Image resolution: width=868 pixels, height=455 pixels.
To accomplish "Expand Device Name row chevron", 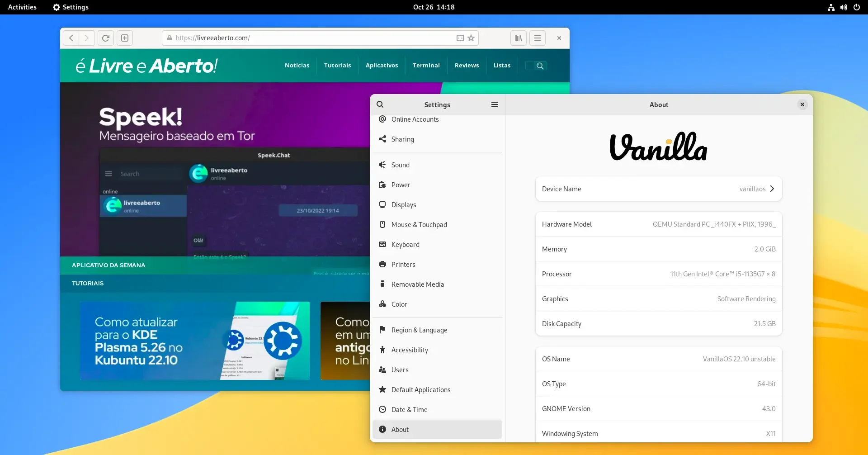I will coord(772,189).
